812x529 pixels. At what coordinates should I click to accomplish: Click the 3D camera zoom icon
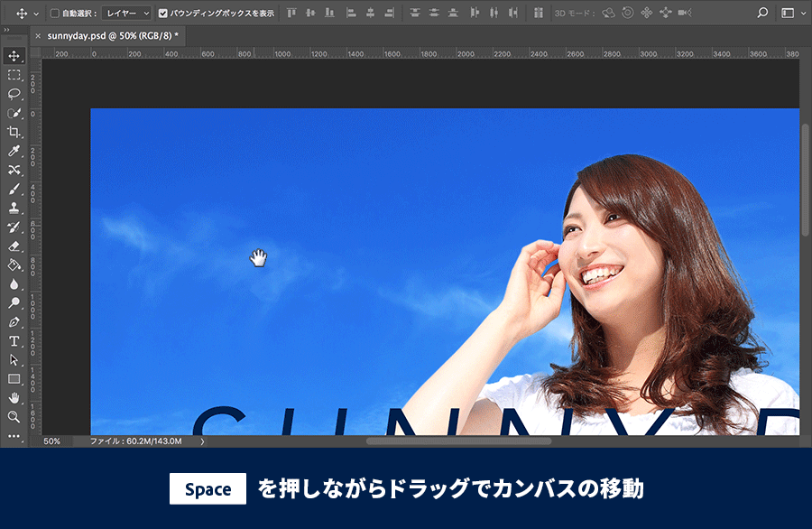coord(685,13)
